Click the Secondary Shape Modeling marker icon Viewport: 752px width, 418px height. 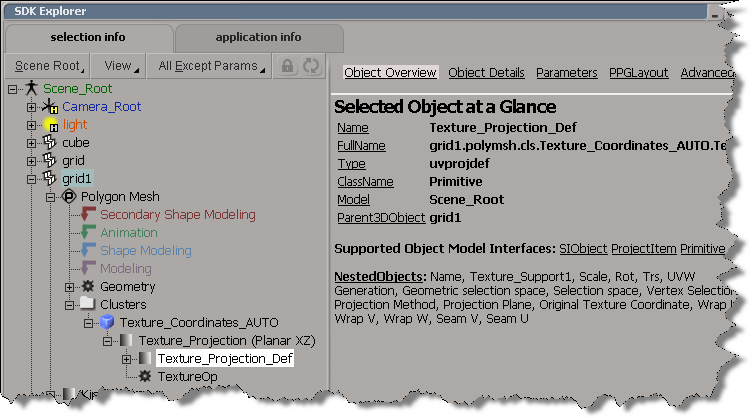(88, 215)
